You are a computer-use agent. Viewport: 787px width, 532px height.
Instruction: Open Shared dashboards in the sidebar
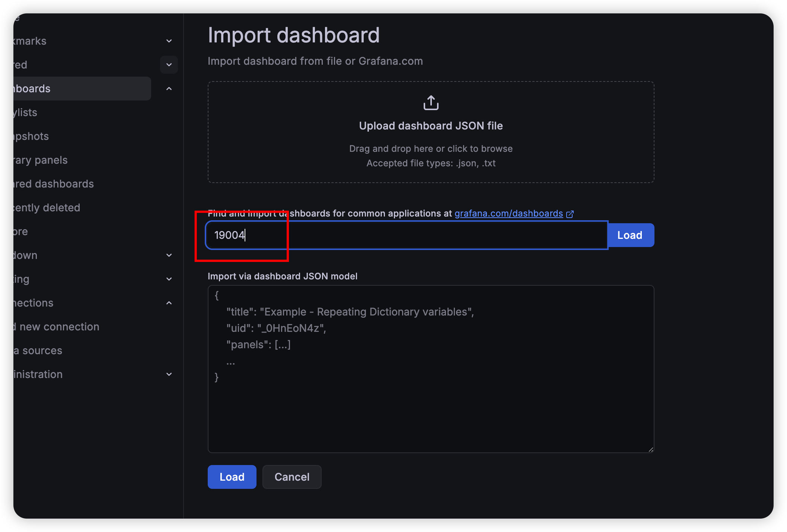[x=54, y=184]
